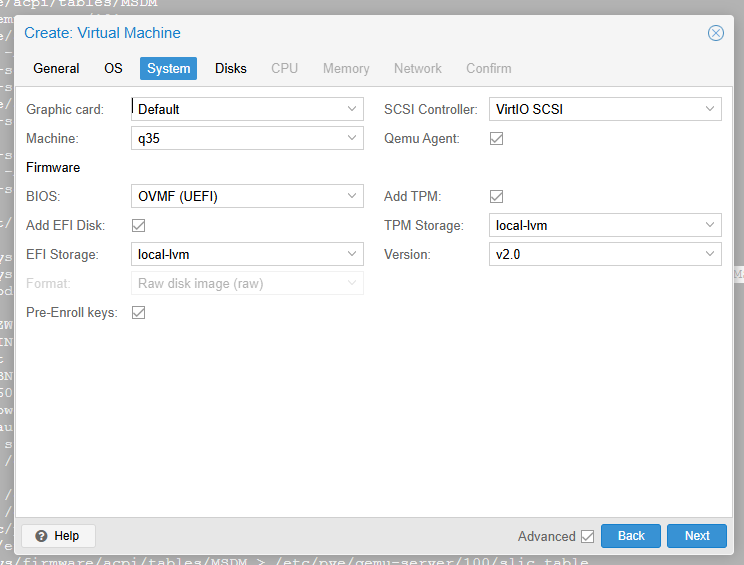Open the SCSI Controller dropdown
The width and height of the screenshot is (744, 565).
pos(710,109)
